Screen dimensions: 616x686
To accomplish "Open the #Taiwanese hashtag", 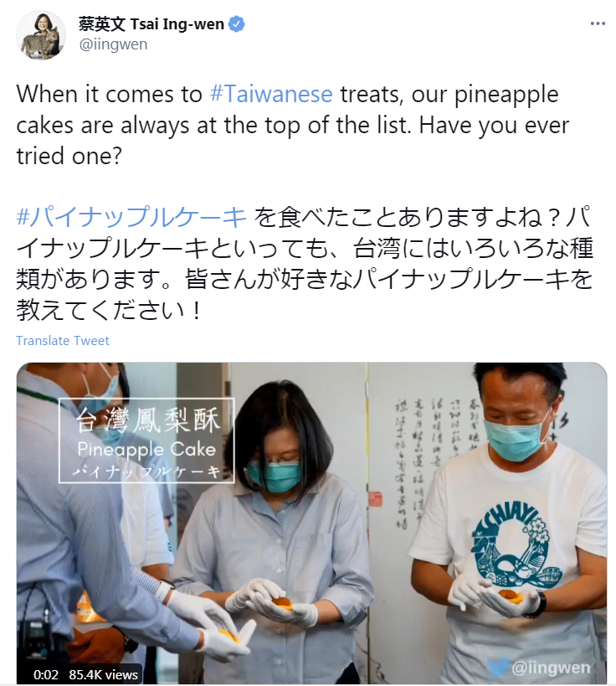I will tap(271, 94).
